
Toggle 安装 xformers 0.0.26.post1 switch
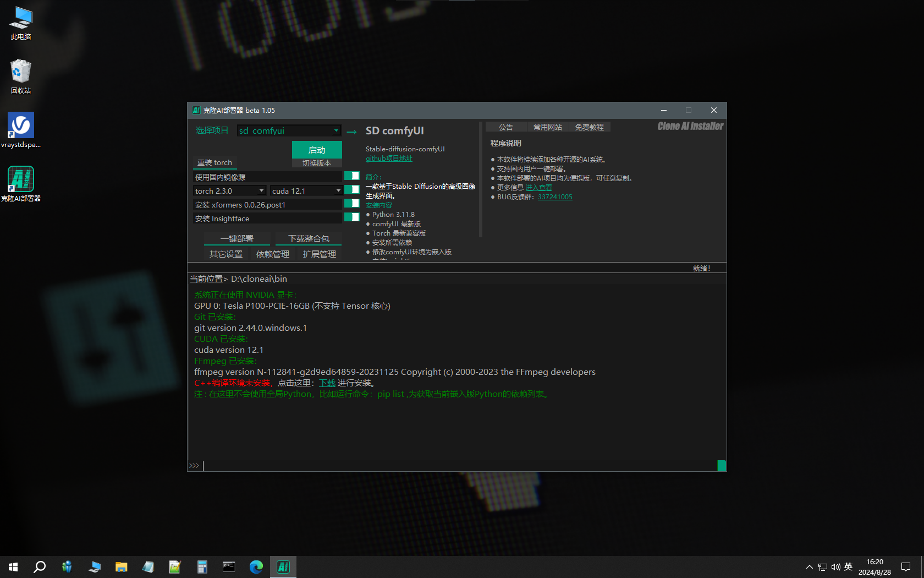[351, 203]
